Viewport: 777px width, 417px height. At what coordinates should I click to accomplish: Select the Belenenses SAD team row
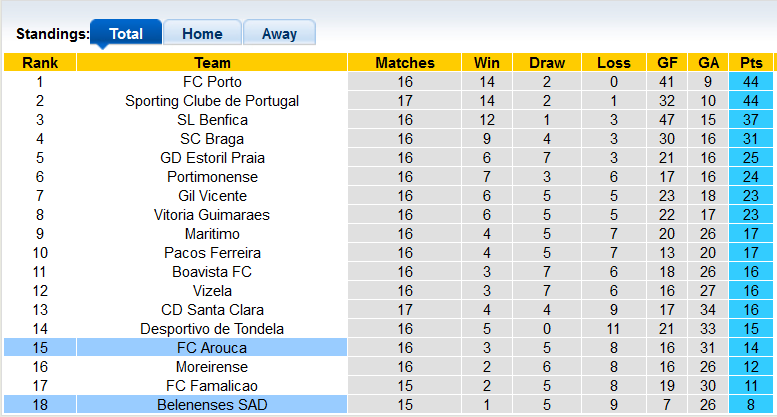coord(212,405)
